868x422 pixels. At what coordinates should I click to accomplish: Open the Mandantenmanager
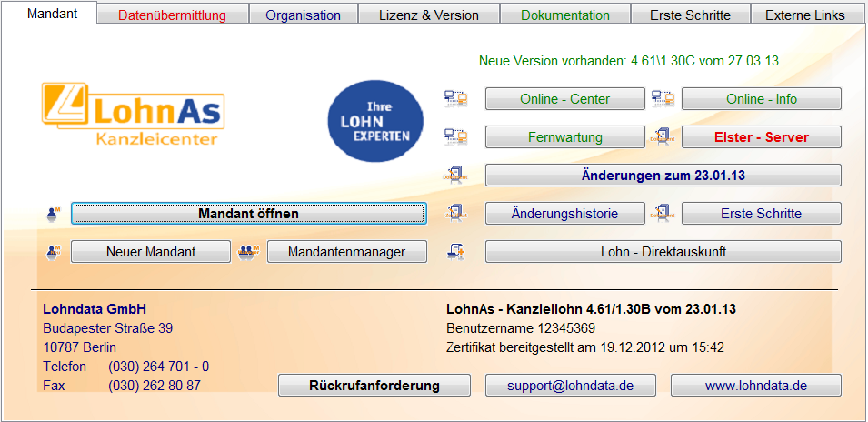pyautogui.click(x=346, y=251)
